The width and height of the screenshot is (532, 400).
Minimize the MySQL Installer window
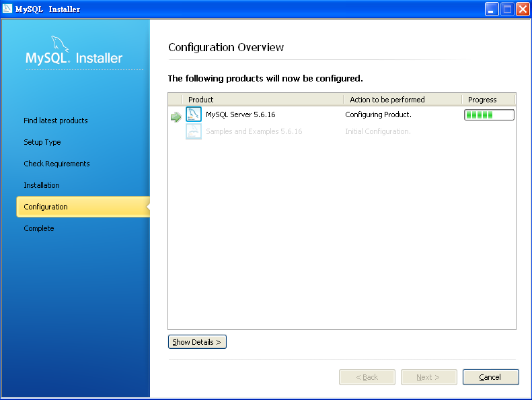point(492,9)
